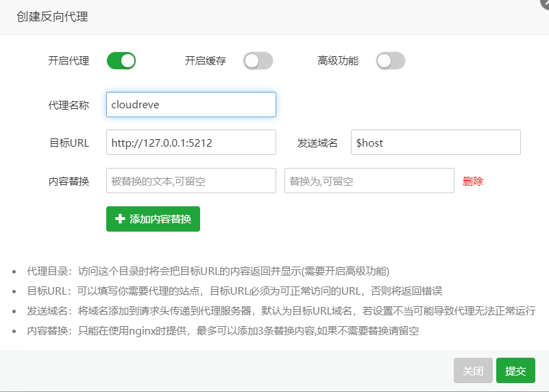The image size is (549, 392).
Task: Submit the reverse proxy with 提交
Action: 515,371
